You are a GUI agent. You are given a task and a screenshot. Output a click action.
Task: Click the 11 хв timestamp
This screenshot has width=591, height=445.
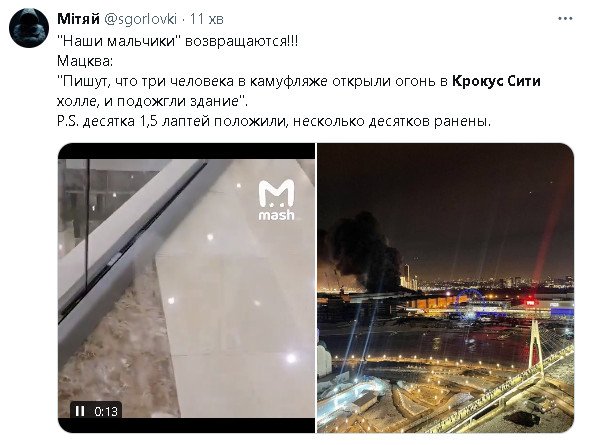pos(206,19)
